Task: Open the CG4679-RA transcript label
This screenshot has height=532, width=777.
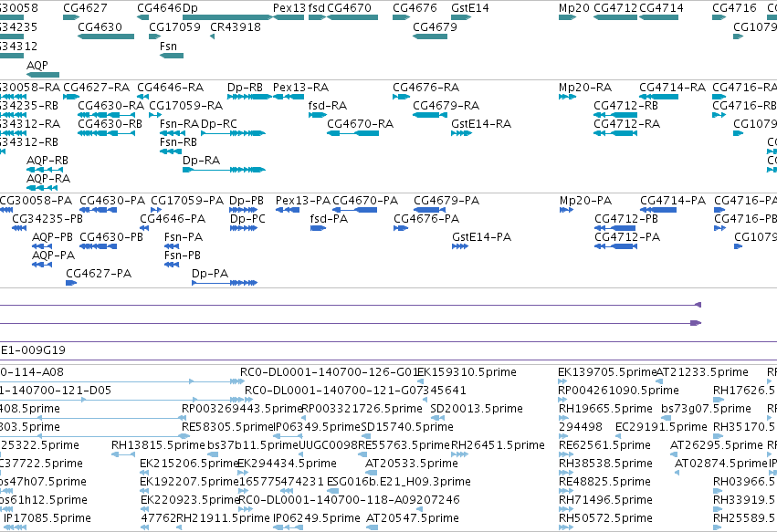Action: (x=446, y=106)
